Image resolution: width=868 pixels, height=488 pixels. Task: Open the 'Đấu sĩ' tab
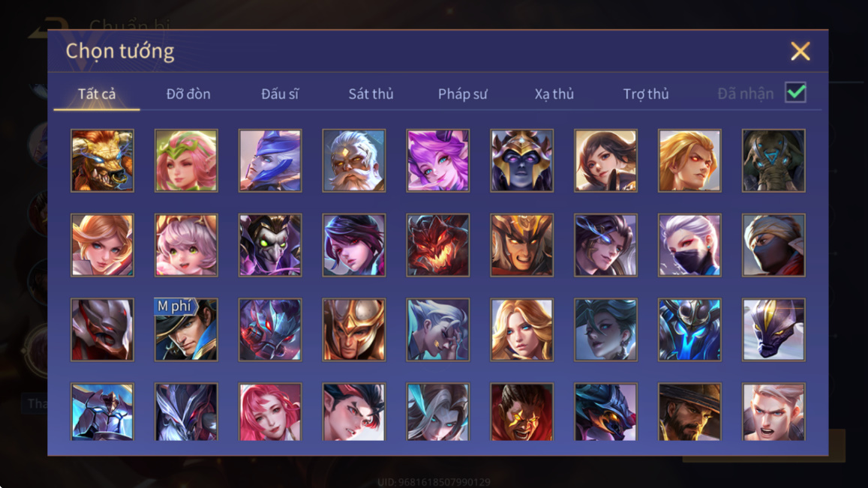[x=280, y=94]
